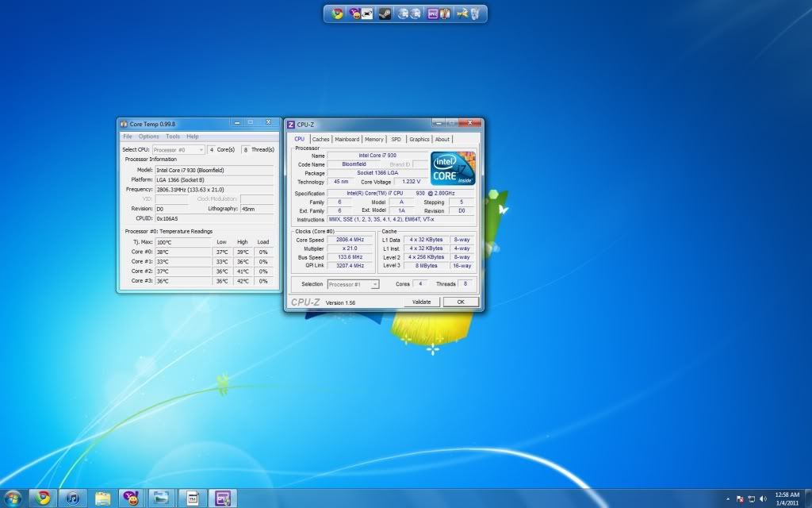Click the CPU-Z title bar icon
The image size is (812, 508).
(291, 125)
